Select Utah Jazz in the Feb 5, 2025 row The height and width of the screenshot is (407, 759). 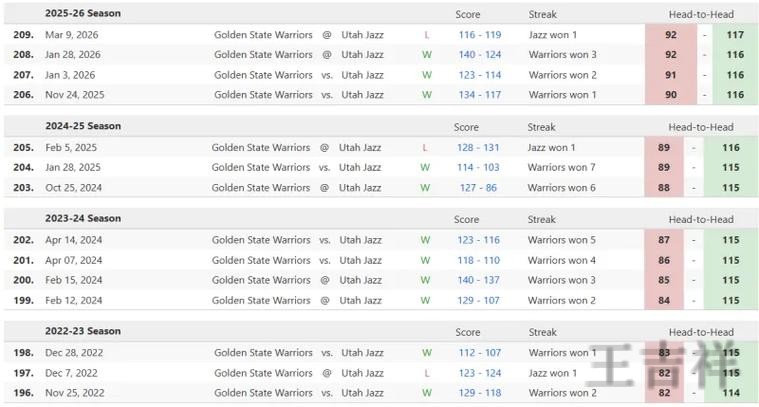point(360,148)
